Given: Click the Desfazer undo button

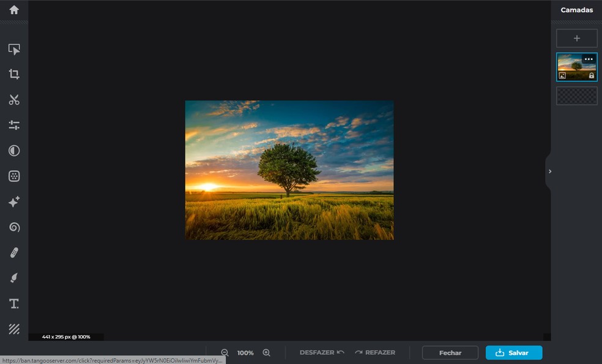Looking at the screenshot, I should 322,352.
